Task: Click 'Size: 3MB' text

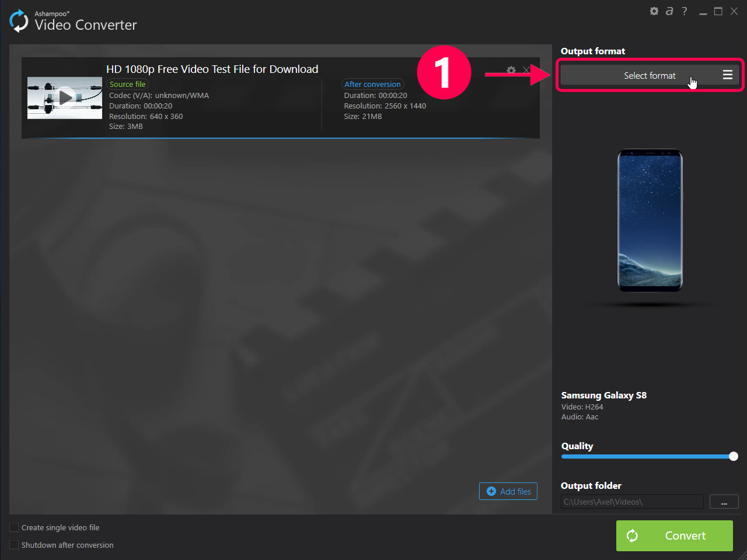Action: click(126, 126)
